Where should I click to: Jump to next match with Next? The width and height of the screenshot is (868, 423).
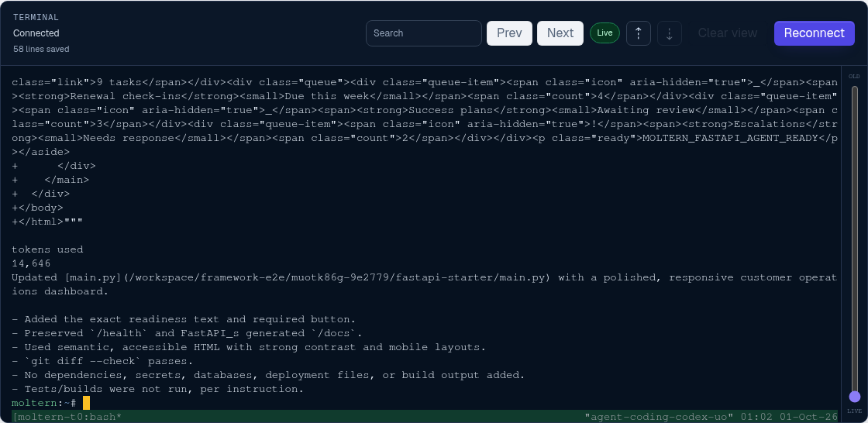tap(560, 33)
